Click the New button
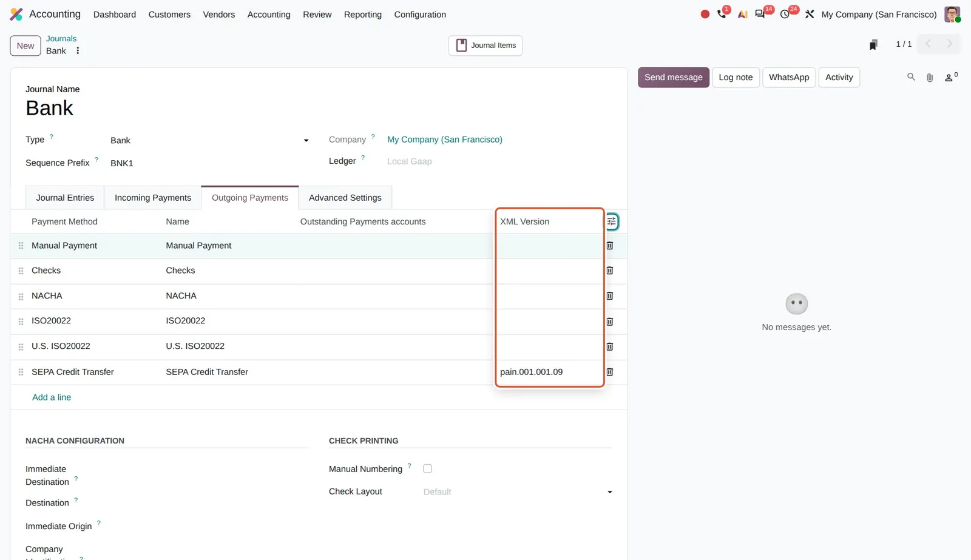The image size is (971, 560). click(x=25, y=46)
